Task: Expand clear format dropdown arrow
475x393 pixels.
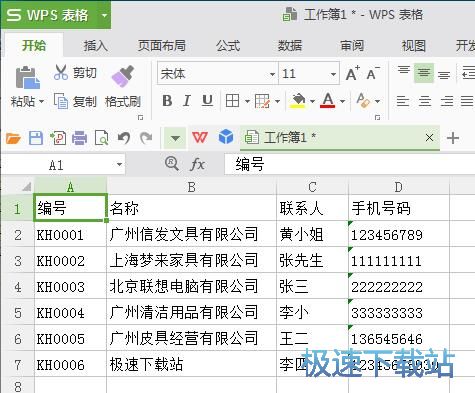Action: 377,101
